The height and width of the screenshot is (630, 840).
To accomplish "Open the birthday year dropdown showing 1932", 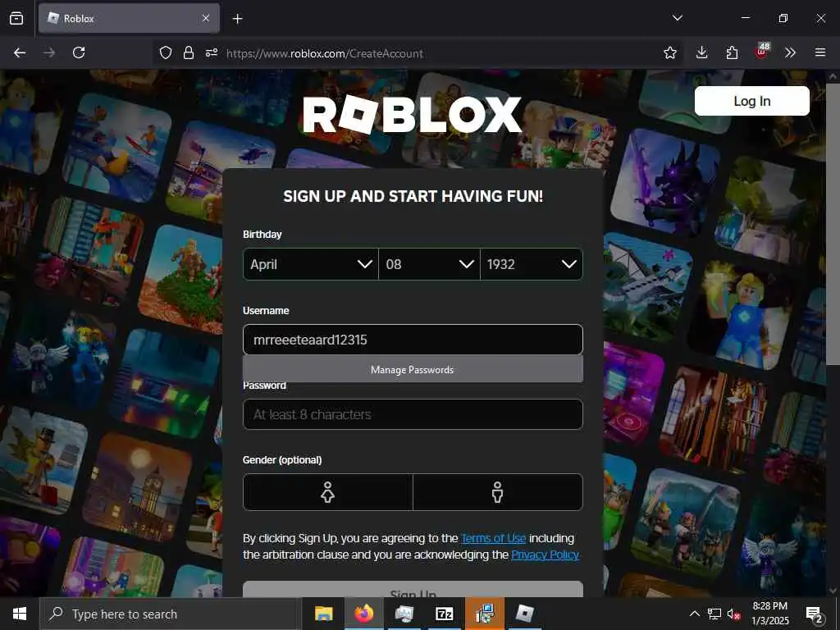I will [532, 264].
